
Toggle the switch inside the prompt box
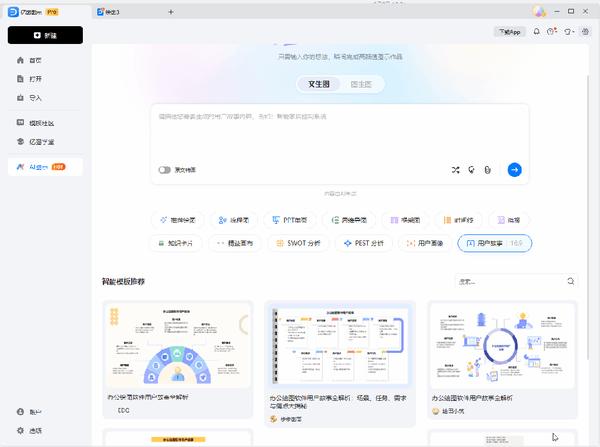pyautogui.click(x=165, y=170)
